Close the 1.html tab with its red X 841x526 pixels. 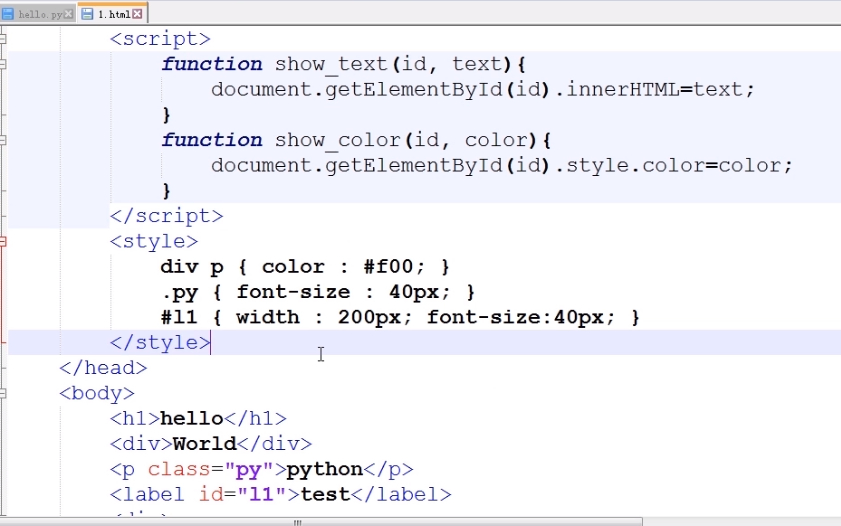pyautogui.click(x=138, y=14)
